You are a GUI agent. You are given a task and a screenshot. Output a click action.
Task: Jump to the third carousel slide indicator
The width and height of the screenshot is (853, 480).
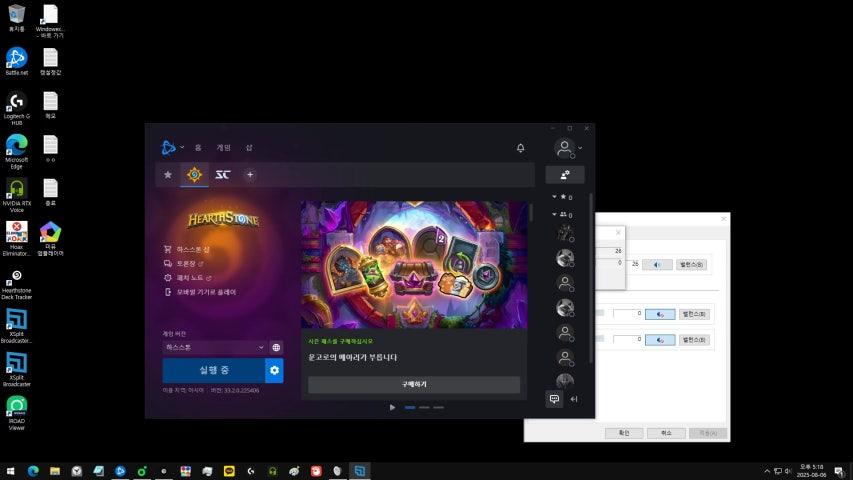click(x=438, y=407)
